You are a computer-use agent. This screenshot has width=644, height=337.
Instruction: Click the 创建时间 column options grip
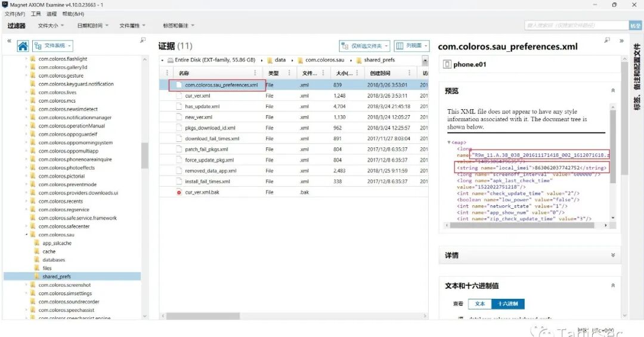click(409, 73)
